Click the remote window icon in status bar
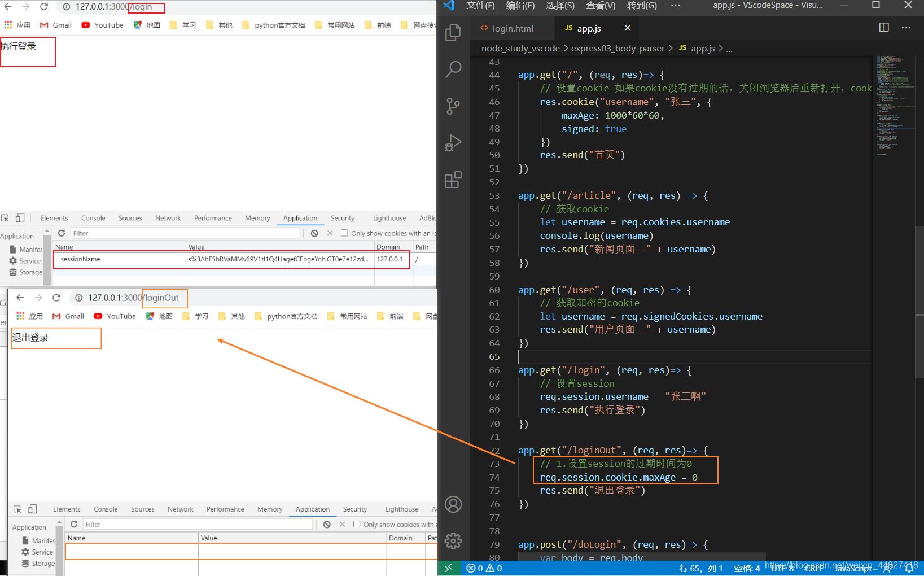Viewport: 924px width, 576px height. [448, 568]
